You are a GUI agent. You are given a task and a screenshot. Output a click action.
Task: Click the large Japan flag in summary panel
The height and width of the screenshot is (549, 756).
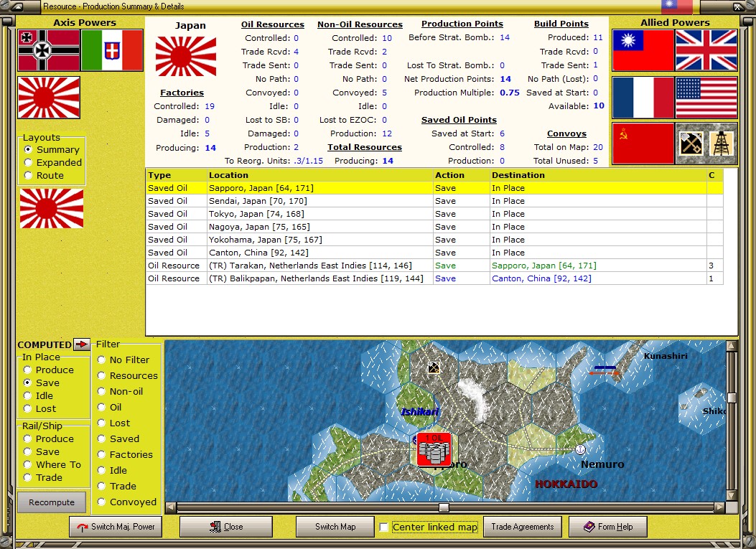186,56
